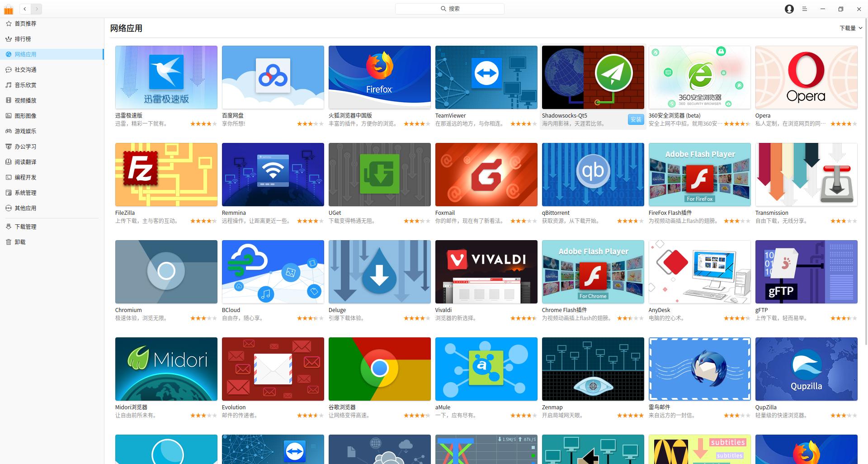
Task: Switch to the 排行榜 rankings section
Action: click(26, 39)
